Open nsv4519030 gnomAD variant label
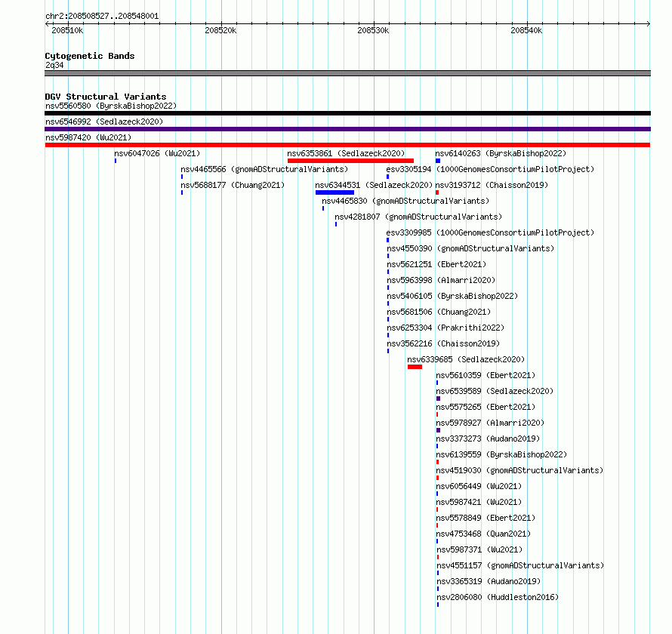This screenshot has width=672, height=634. click(x=519, y=470)
